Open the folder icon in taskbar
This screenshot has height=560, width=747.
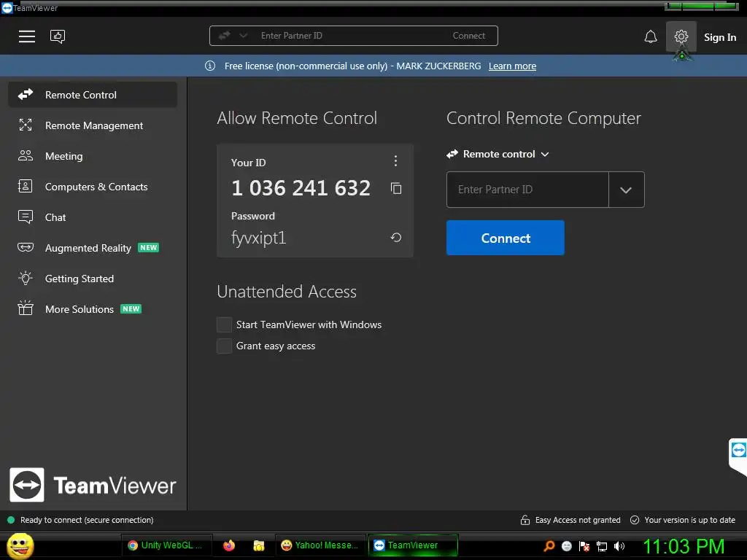259,545
